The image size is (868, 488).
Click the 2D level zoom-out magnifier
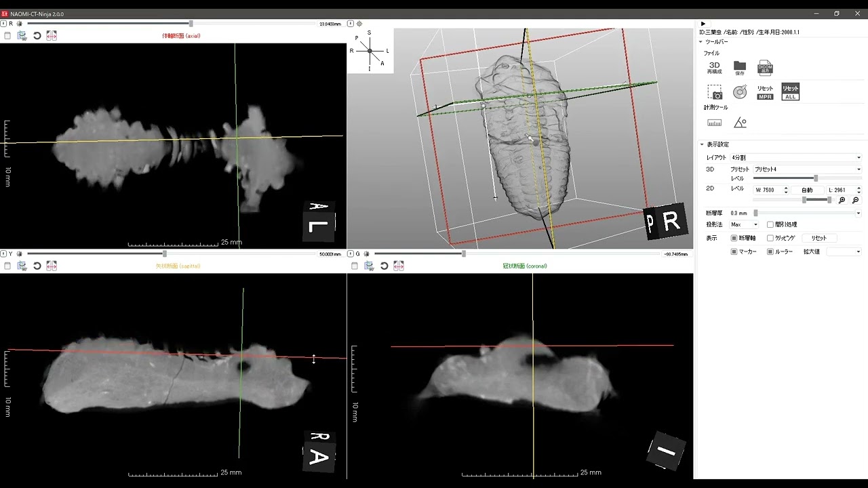pyautogui.click(x=855, y=200)
